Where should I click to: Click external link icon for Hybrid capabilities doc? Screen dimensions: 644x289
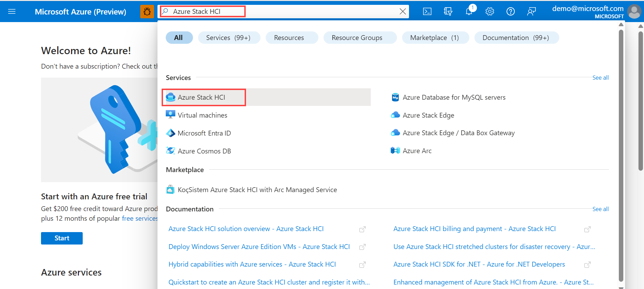[x=362, y=265]
